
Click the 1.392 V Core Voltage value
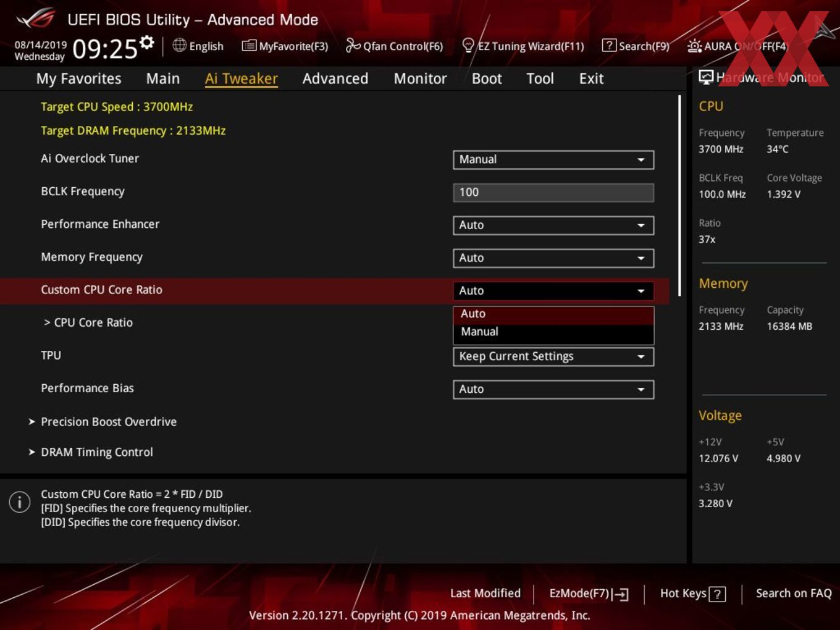784,194
